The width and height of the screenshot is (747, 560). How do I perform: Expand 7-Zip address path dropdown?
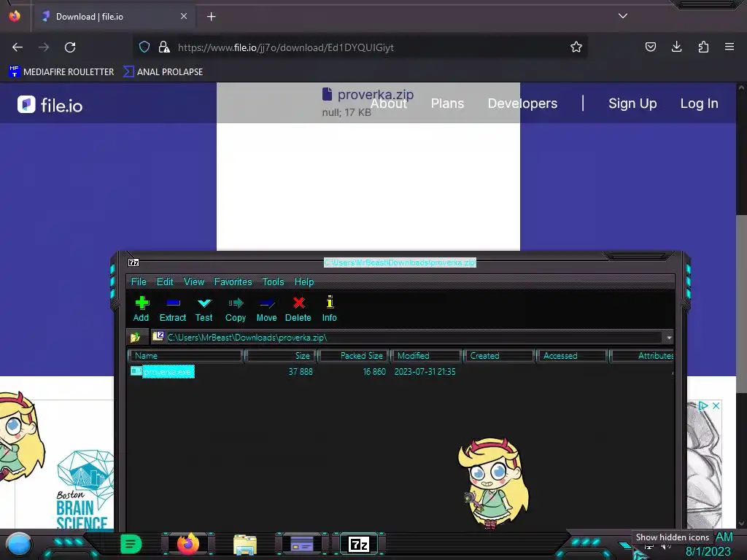coord(669,338)
